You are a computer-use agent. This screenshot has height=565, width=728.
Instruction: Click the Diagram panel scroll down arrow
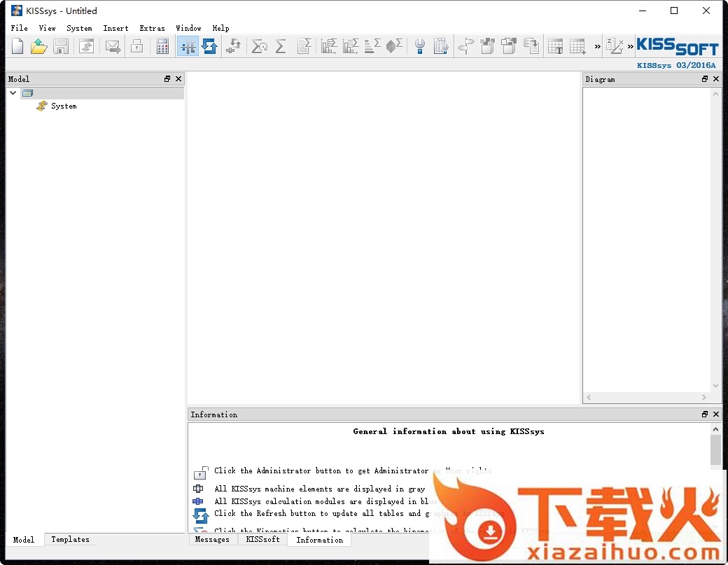click(715, 386)
